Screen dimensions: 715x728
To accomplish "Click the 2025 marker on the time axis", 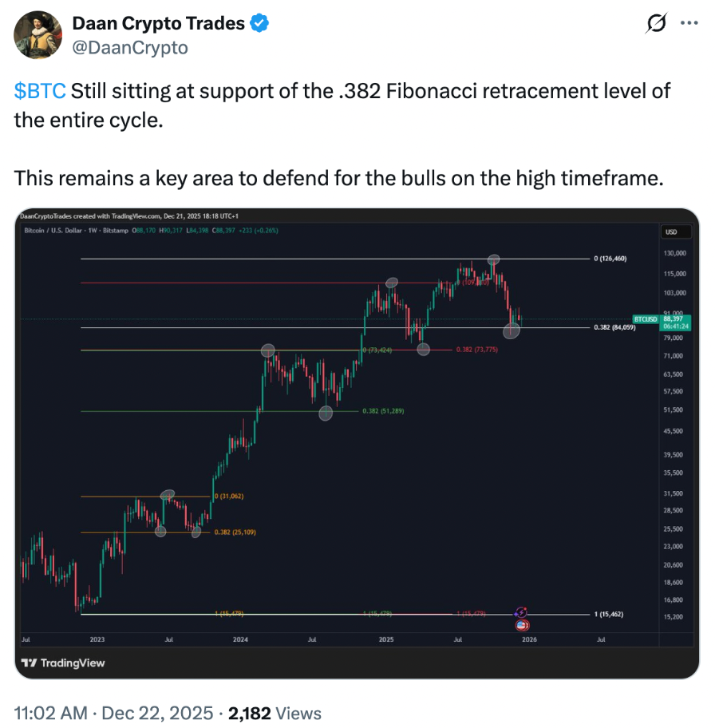I will [386, 639].
